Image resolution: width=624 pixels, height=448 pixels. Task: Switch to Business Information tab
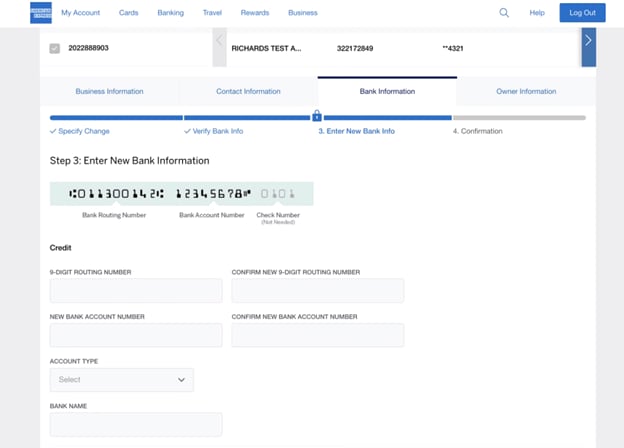(109, 91)
